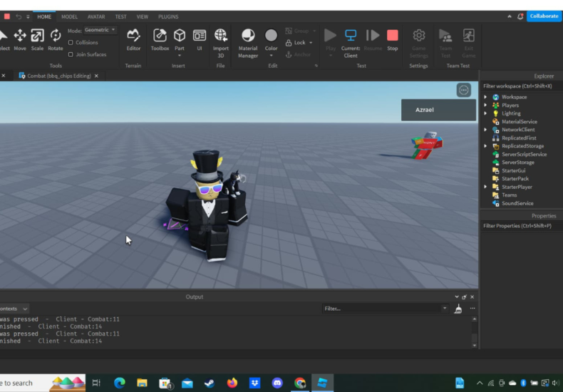Close the Combat script tab

tap(96, 76)
